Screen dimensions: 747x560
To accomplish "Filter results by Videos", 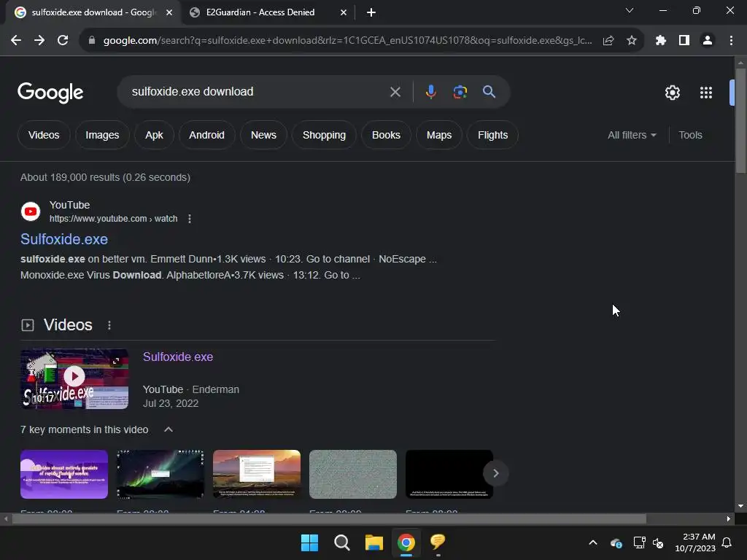I will coord(44,135).
